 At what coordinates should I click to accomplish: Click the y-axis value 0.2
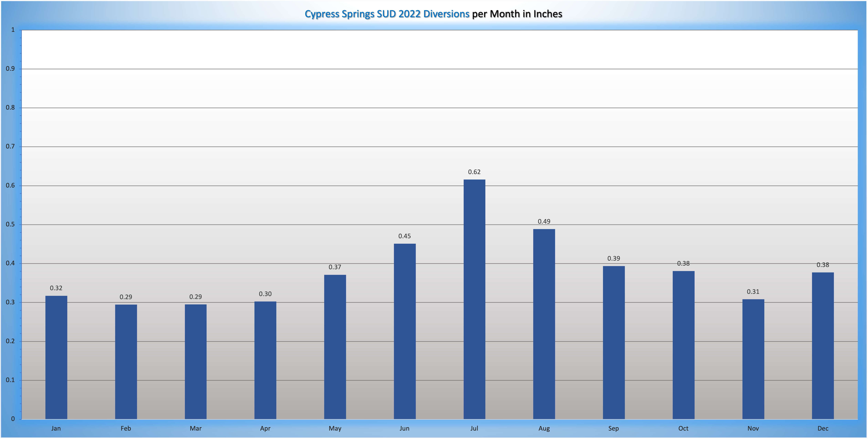coord(11,341)
